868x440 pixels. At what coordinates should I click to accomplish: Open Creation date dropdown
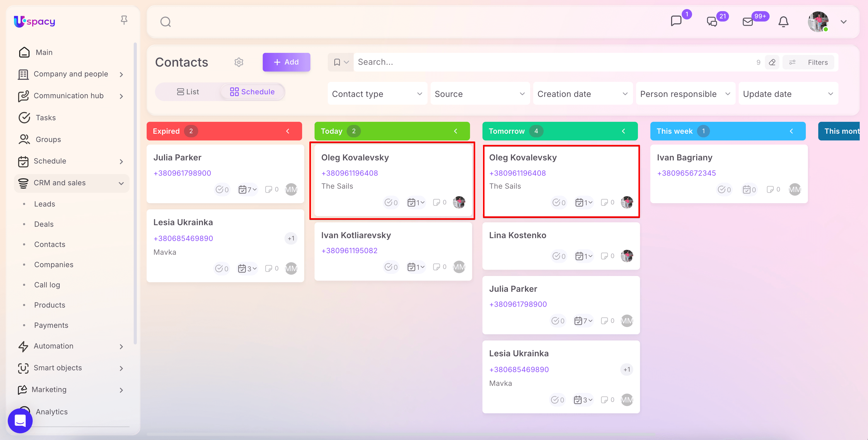click(x=583, y=94)
